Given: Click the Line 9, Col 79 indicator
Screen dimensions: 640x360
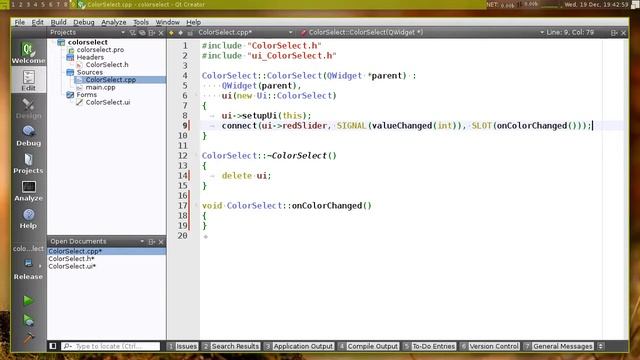Looking at the screenshot, I should pos(570,32).
